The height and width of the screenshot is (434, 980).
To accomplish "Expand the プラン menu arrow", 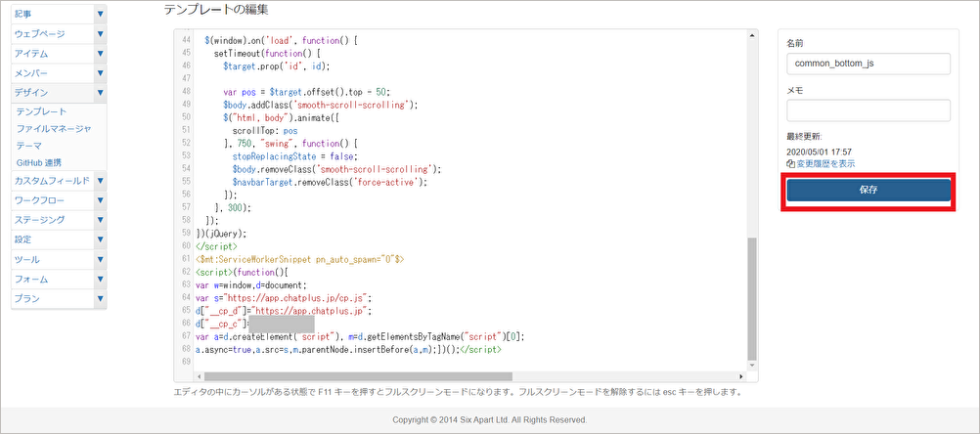I will (100, 298).
